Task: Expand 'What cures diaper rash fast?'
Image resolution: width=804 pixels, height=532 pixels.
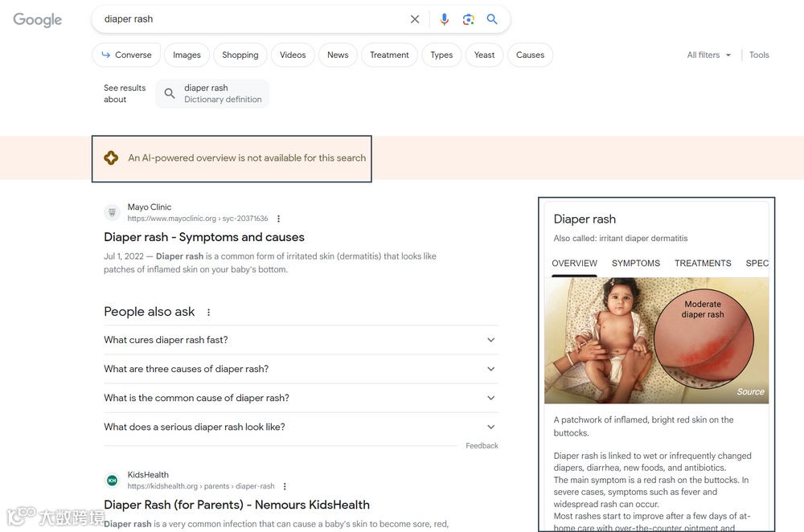Action: click(x=301, y=340)
